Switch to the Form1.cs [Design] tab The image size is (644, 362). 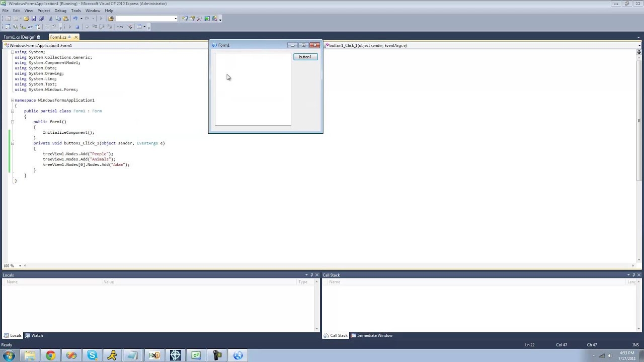click(21, 37)
